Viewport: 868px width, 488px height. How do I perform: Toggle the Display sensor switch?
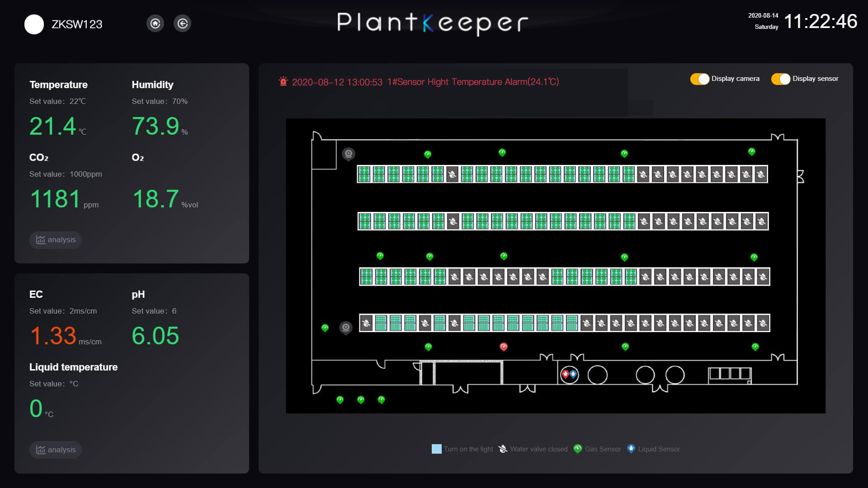780,79
